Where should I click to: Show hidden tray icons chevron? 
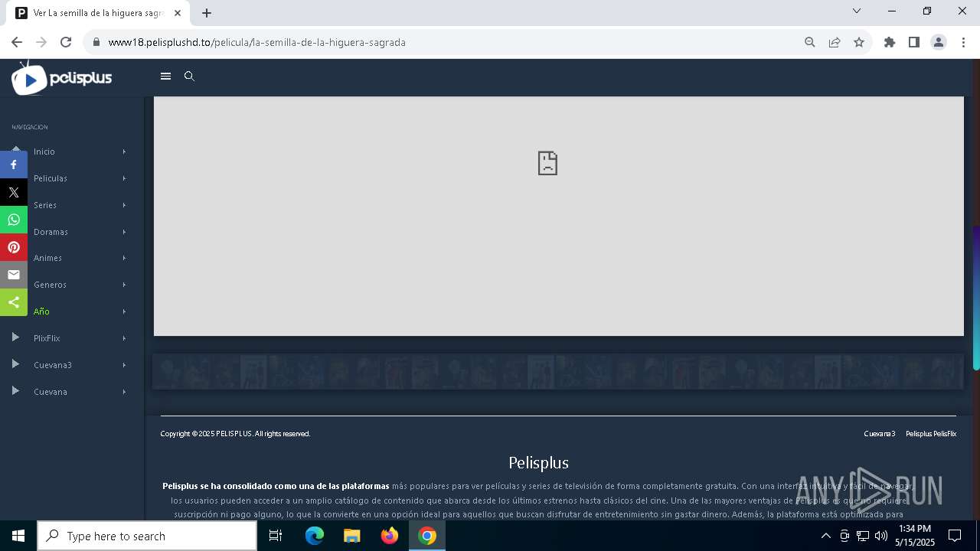click(826, 536)
